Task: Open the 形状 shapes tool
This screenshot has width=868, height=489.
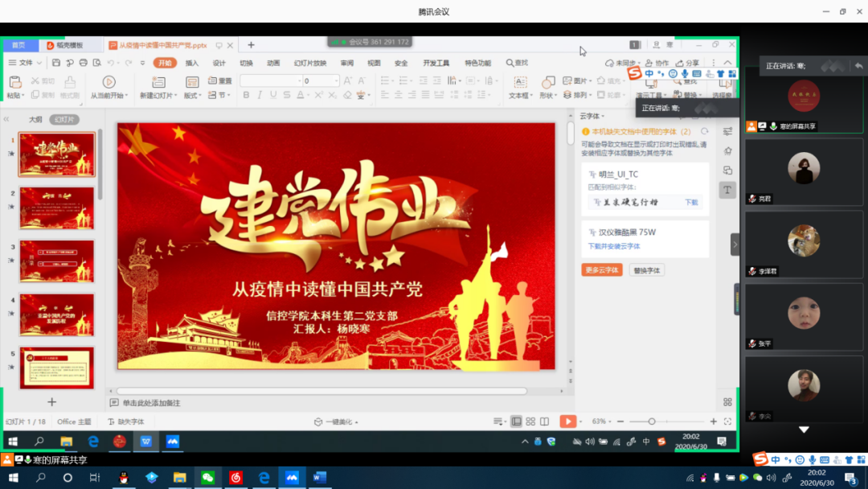Action: coord(548,82)
